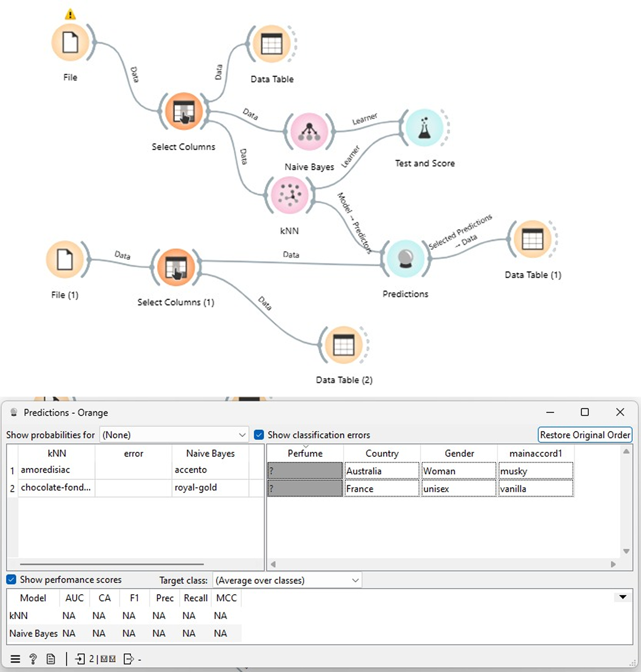Screen dimensions: 641x672
Task: Click the Recall score column header
Action: (x=195, y=598)
